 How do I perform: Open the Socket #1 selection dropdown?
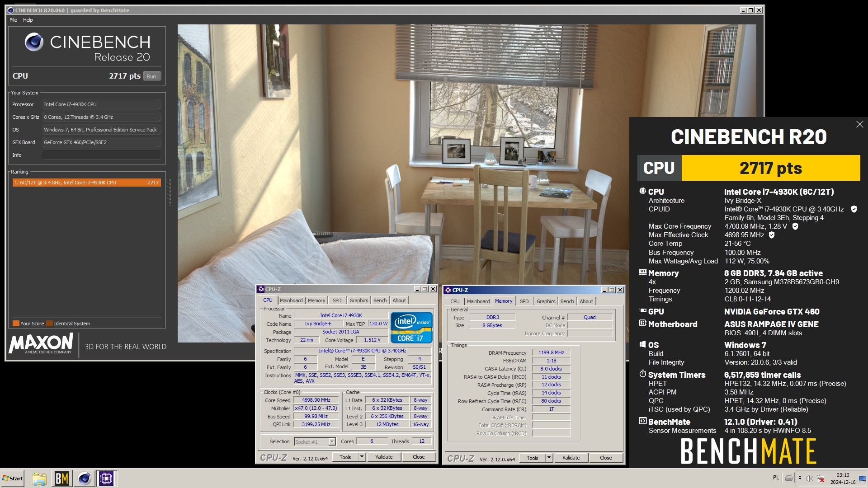pos(315,441)
